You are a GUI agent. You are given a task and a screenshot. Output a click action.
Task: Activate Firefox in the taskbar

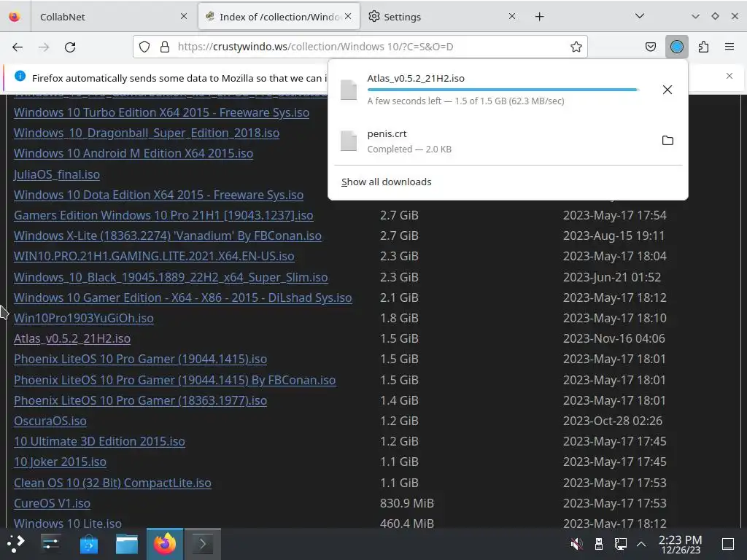pos(165,544)
